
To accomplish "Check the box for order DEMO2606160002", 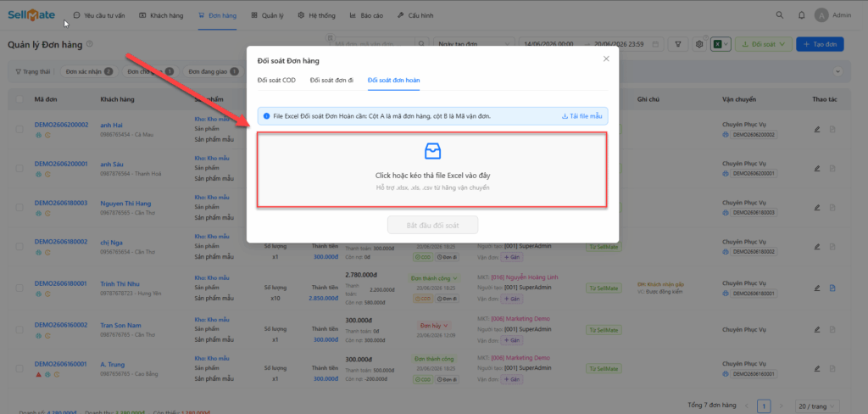I will point(20,329).
